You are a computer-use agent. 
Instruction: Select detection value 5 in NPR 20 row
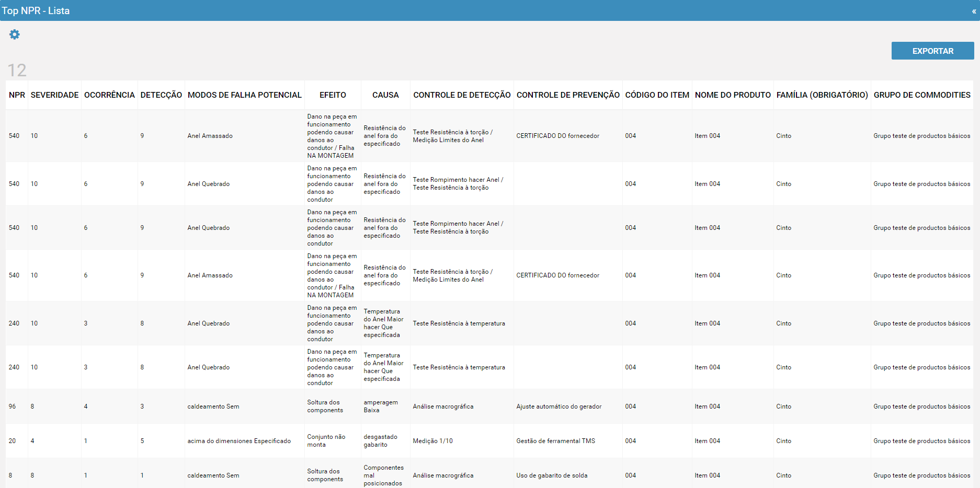(142, 441)
